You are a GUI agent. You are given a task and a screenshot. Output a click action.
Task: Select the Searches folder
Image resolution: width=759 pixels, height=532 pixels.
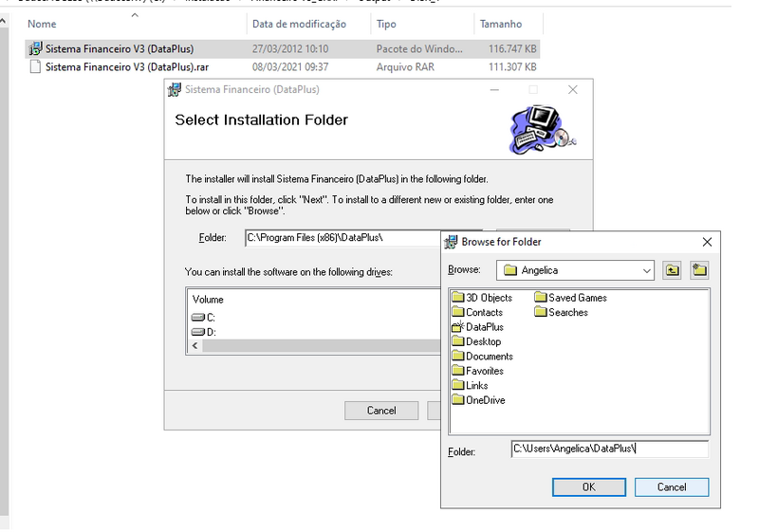[x=562, y=312]
